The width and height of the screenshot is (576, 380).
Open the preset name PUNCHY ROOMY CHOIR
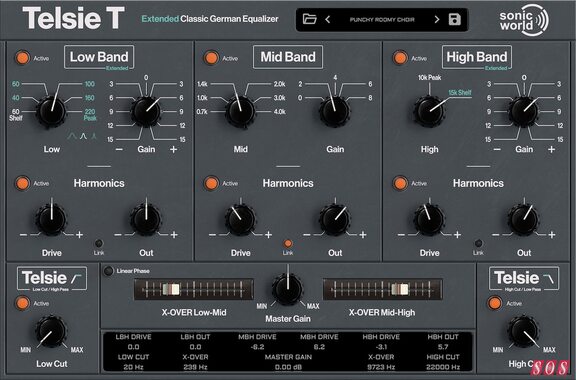382,19
